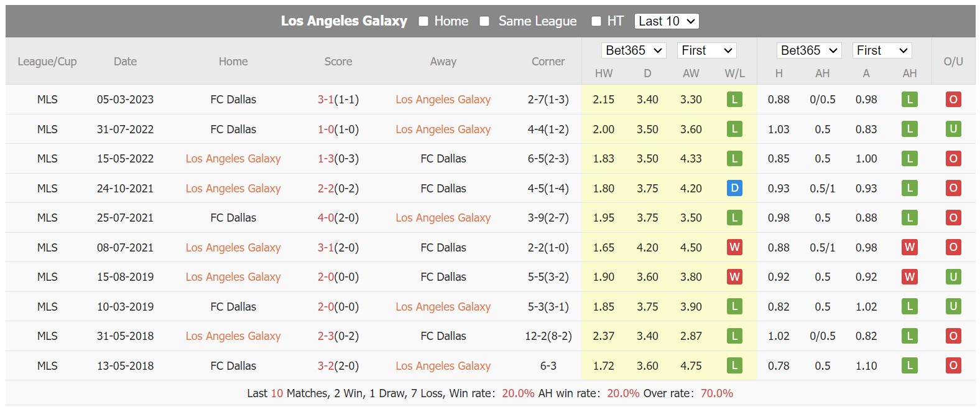Screen dimensions: 980x409
Task: Click the green U badge for the 31-07-2022 match
Action: (953, 129)
